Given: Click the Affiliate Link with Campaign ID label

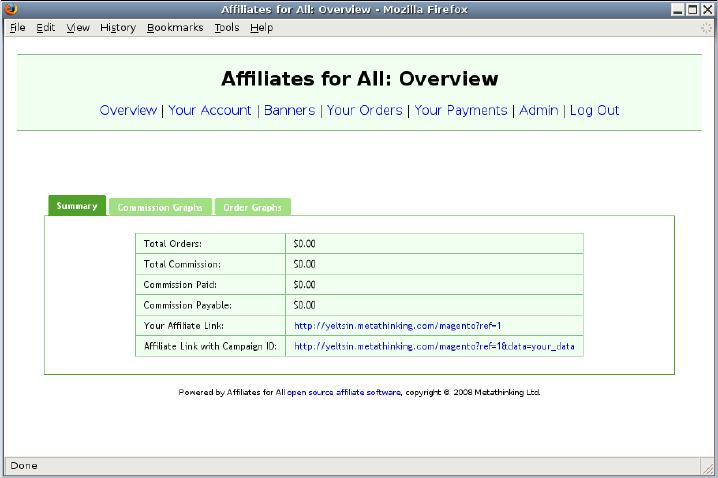Looking at the screenshot, I should click(210, 347).
